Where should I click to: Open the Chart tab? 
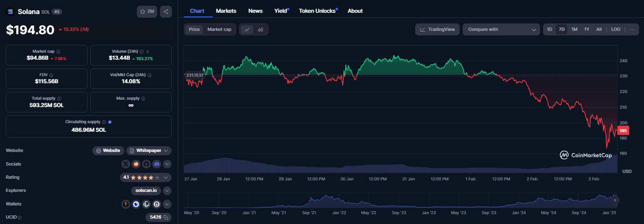197,11
